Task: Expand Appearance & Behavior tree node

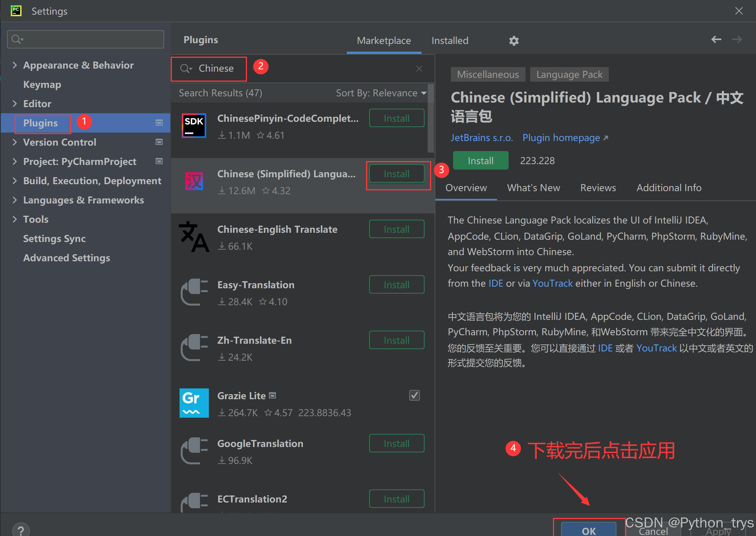Action: click(15, 65)
